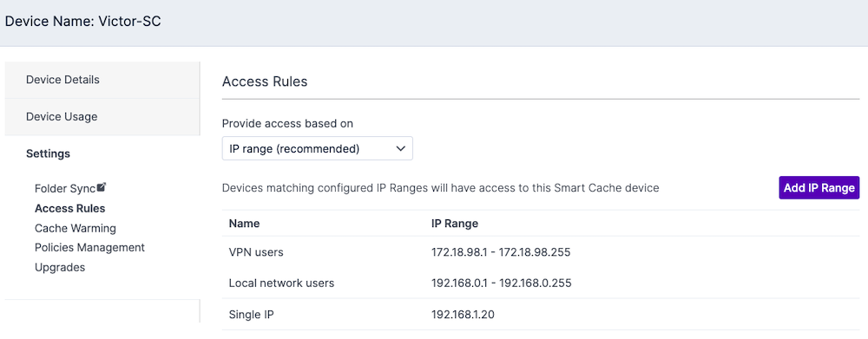Go to Access Rules in sidebar
Image resolution: width=868 pixels, height=339 pixels.
[x=69, y=208]
